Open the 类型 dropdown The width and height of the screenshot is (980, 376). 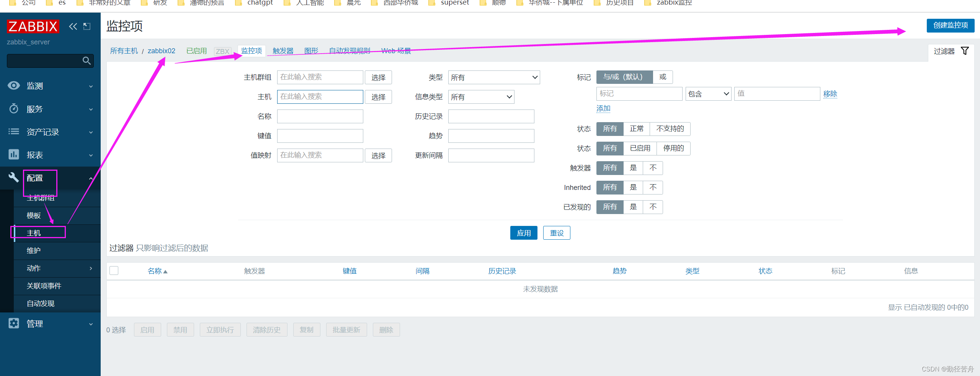(494, 77)
